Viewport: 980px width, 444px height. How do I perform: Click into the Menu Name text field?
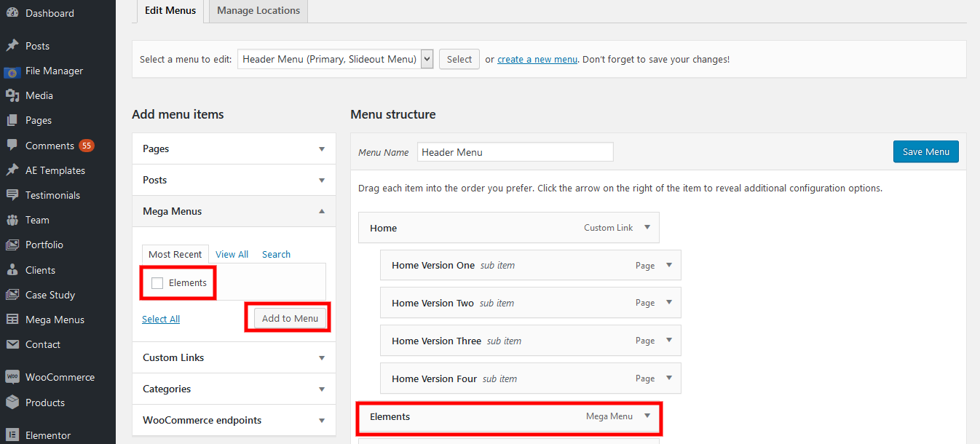pyautogui.click(x=515, y=152)
